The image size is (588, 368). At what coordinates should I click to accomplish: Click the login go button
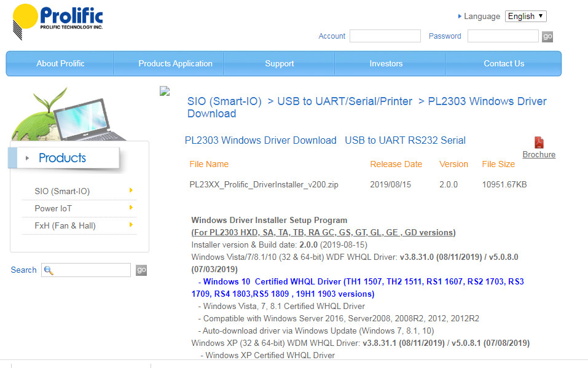547,36
